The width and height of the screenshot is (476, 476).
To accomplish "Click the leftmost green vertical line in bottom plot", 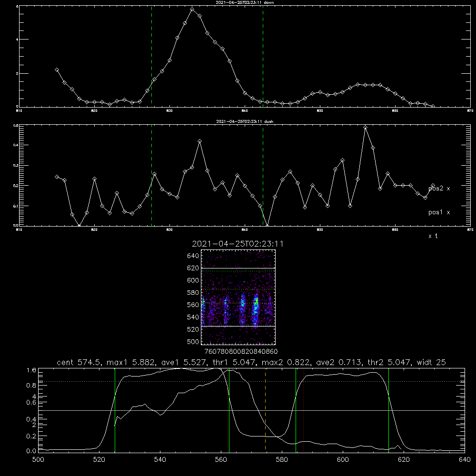I will coord(115,410).
